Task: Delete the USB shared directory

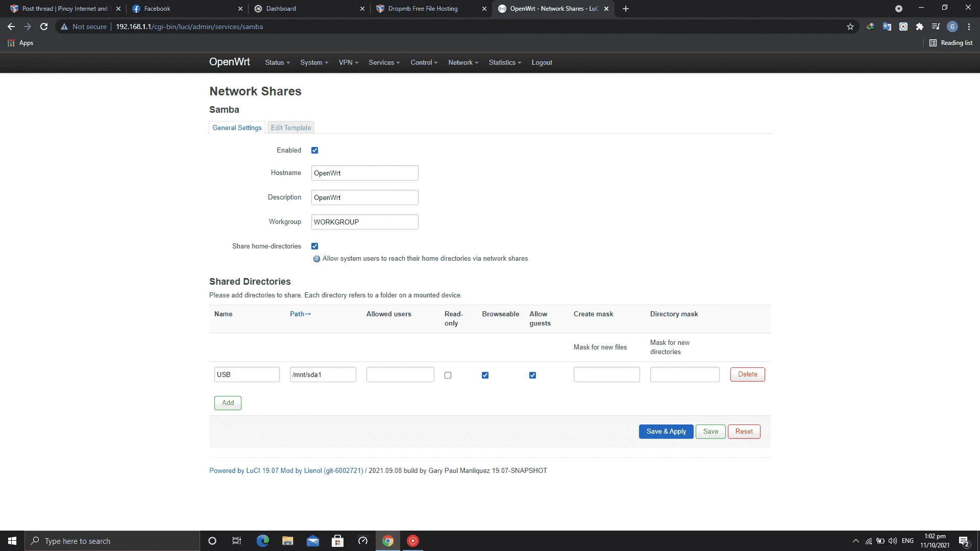Action: click(x=748, y=374)
